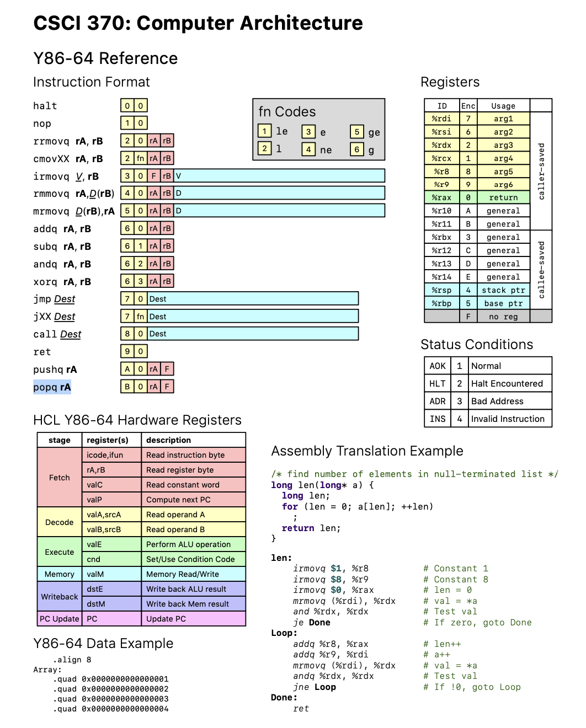This screenshot has height=728, width=586.
Task: Select the fn Codes box for le
Action: (x=264, y=131)
